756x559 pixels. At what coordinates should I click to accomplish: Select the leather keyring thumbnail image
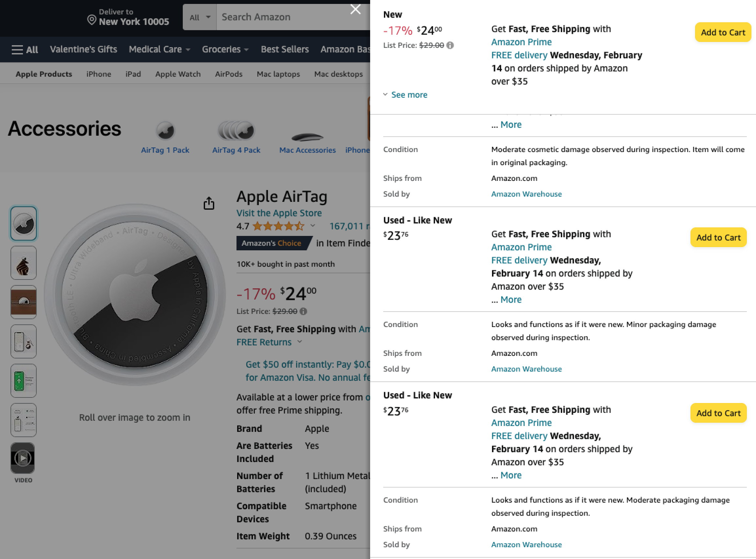pos(23,262)
